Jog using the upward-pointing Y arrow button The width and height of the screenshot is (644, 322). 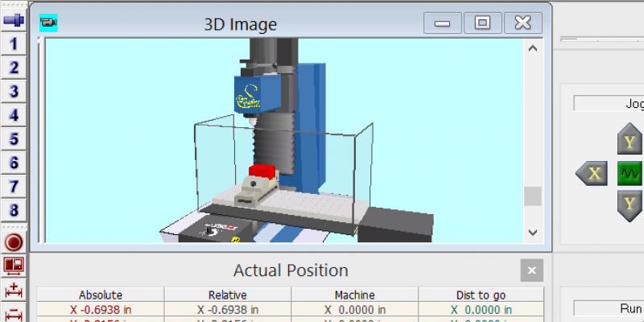pos(629,142)
